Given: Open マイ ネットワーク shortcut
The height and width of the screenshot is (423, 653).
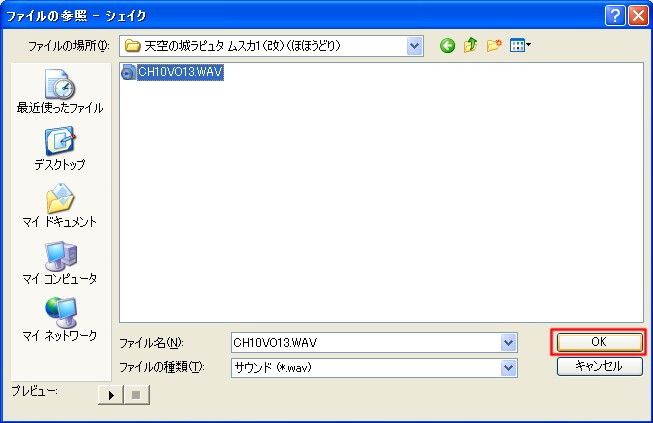Looking at the screenshot, I should [60, 319].
